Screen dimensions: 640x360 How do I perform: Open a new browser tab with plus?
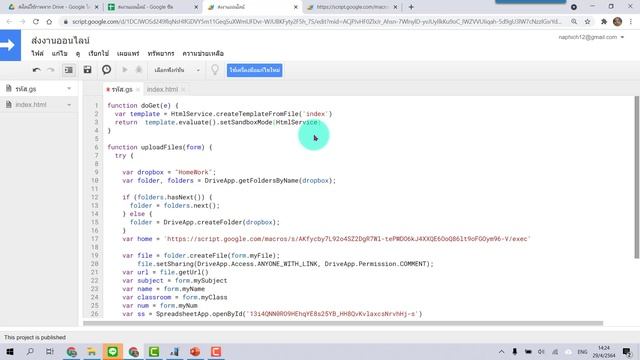(411, 7)
